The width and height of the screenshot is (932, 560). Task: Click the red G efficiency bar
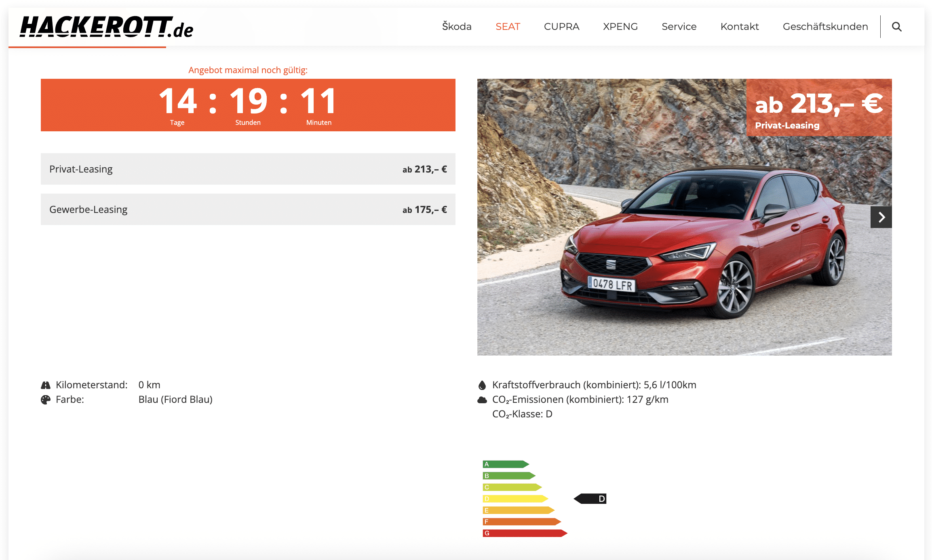tap(525, 533)
